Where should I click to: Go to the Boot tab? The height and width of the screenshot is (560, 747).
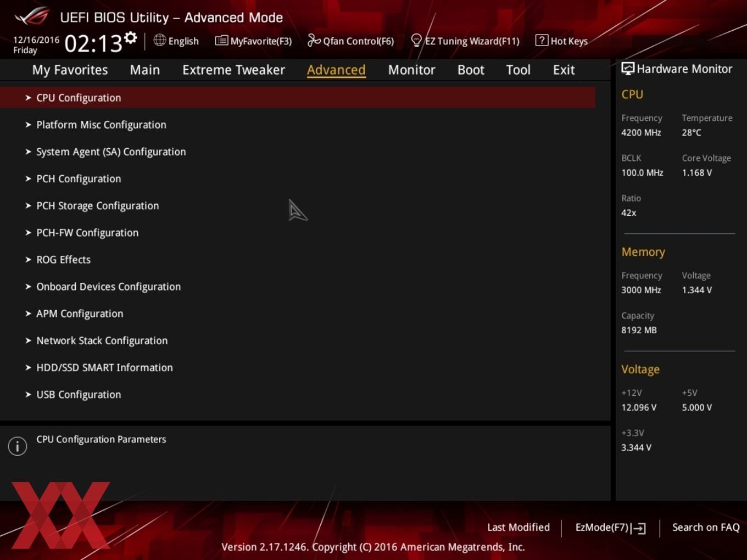pyautogui.click(x=471, y=70)
